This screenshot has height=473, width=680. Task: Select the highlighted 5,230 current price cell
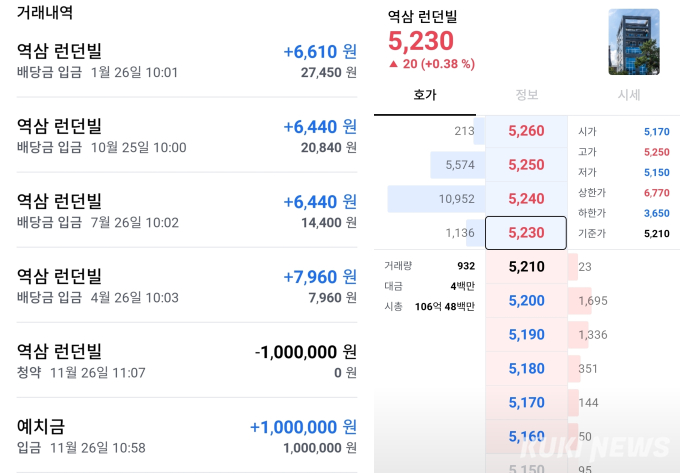click(x=526, y=233)
